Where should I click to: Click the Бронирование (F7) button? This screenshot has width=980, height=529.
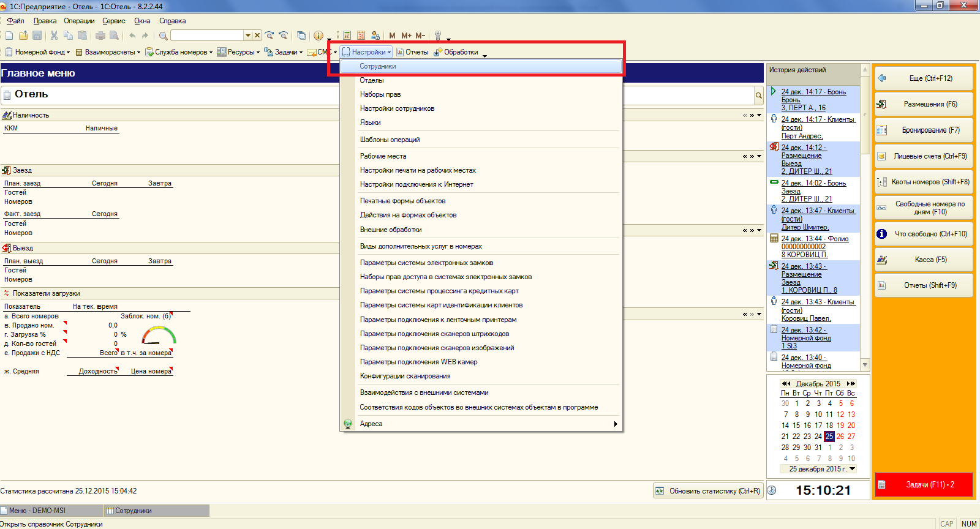pyautogui.click(x=924, y=130)
